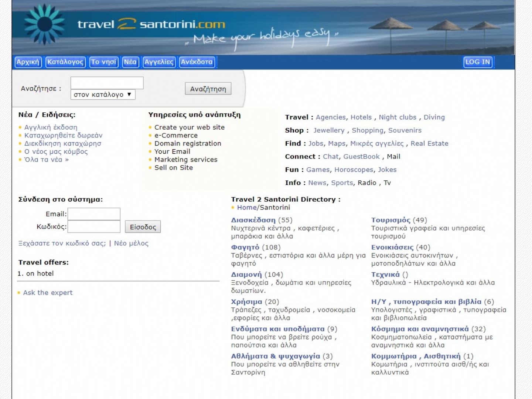The width and height of the screenshot is (532, 399).
Task: Open the Αγγελίες menu item
Action: [x=159, y=62]
